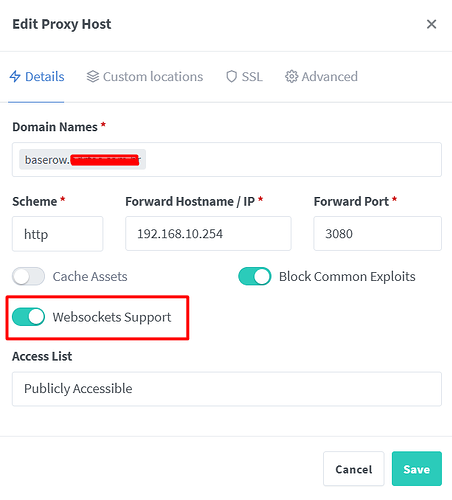Click the Cancel button
Screen dimensions: 452x500
coord(354,468)
